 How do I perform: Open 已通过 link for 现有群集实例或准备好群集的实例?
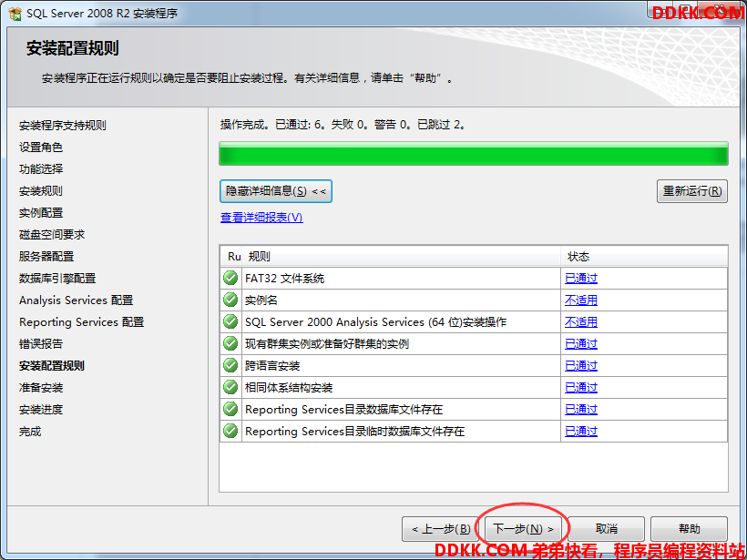point(580,344)
